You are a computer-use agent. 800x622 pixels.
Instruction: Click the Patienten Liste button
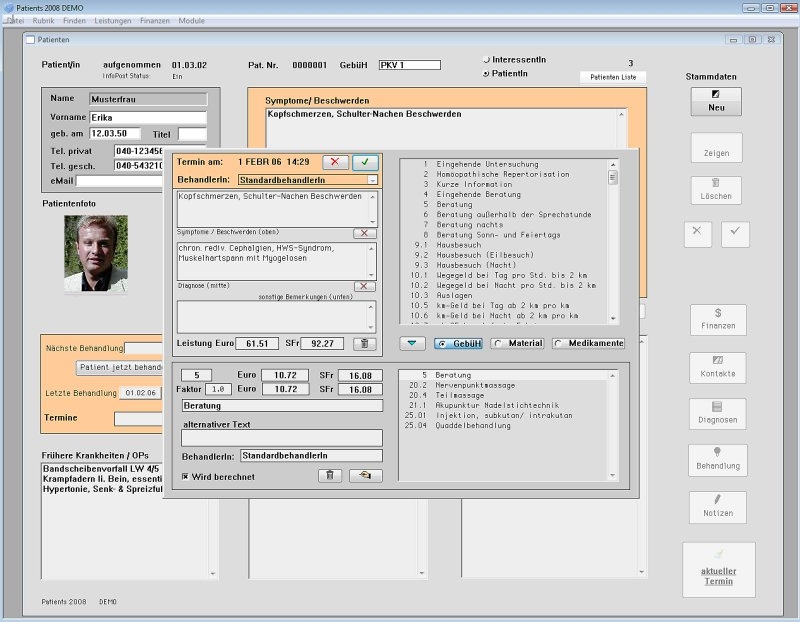(x=612, y=77)
